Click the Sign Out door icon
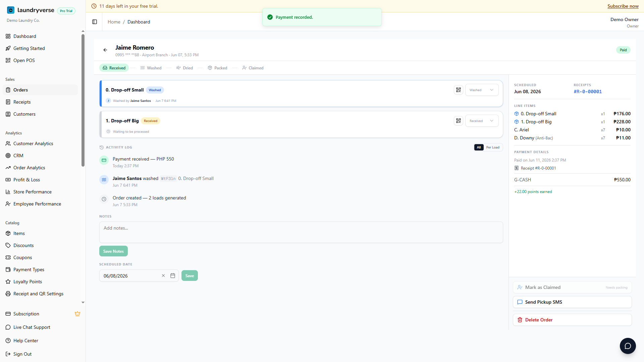Viewport: 644px width, 362px height. (x=8, y=354)
